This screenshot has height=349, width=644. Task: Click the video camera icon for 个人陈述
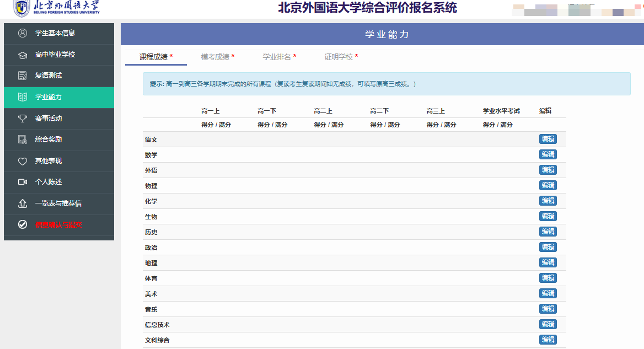click(23, 182)
